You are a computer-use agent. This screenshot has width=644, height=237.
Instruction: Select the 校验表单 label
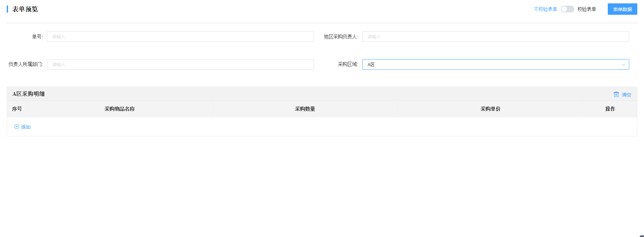click(587, 9)
